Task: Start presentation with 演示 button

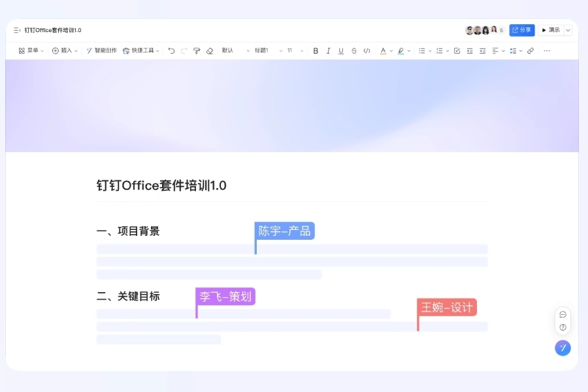Action: [x=551, y=30]
